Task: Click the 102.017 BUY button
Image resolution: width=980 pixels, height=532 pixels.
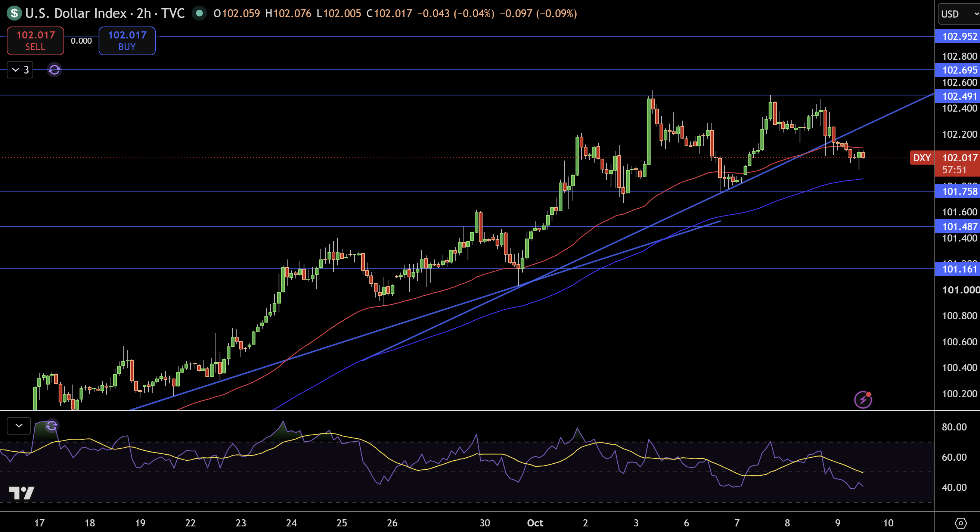Action: click(x=127, y=41)
